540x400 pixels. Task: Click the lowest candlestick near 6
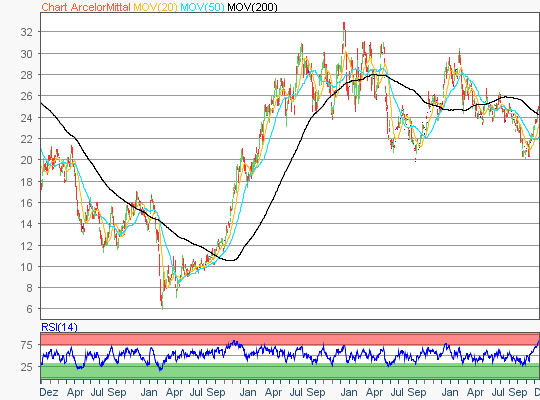click(x=162, y=306)
